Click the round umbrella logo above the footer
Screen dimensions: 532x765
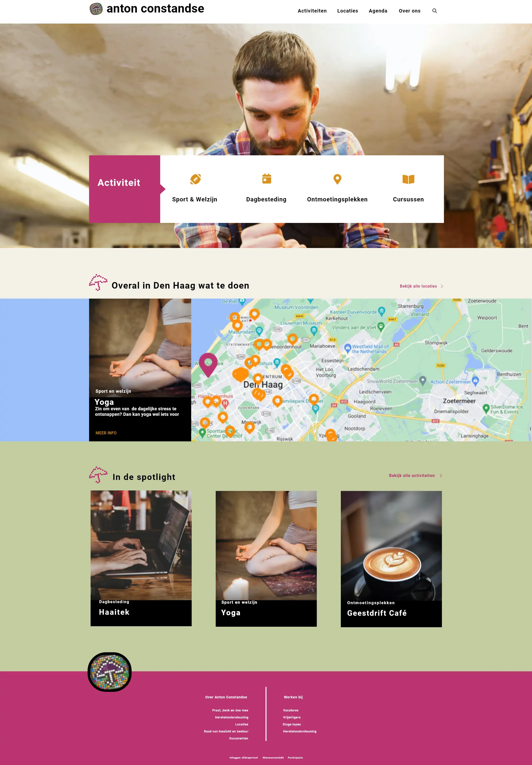[x=110, y=672]
